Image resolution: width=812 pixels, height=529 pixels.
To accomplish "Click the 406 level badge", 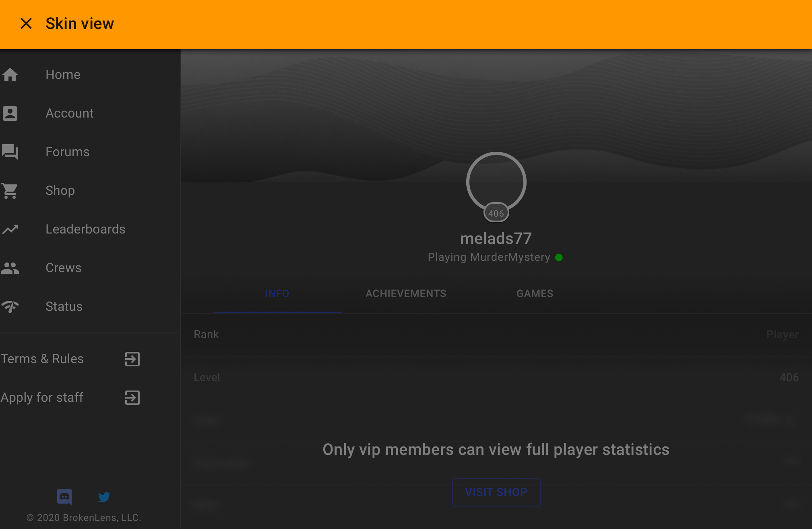I will (x=496, y=213).
